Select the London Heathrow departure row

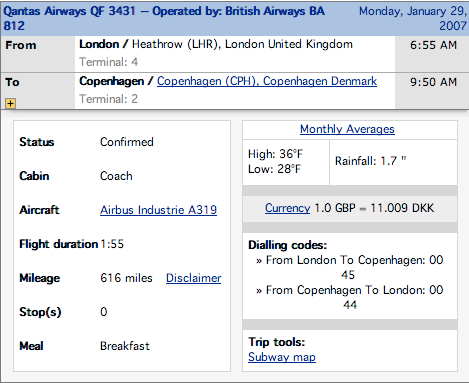click(235, 53)
